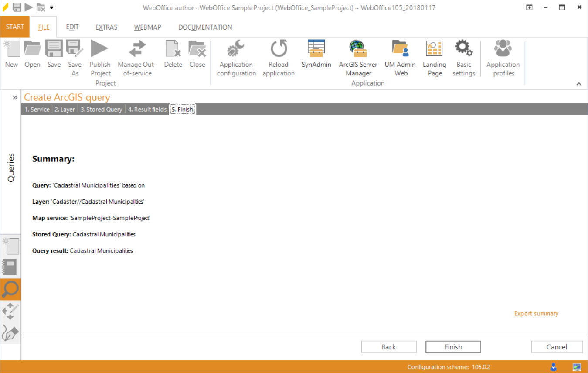Open Basic settings
The image size is (588, 373).
click(464, 57)
